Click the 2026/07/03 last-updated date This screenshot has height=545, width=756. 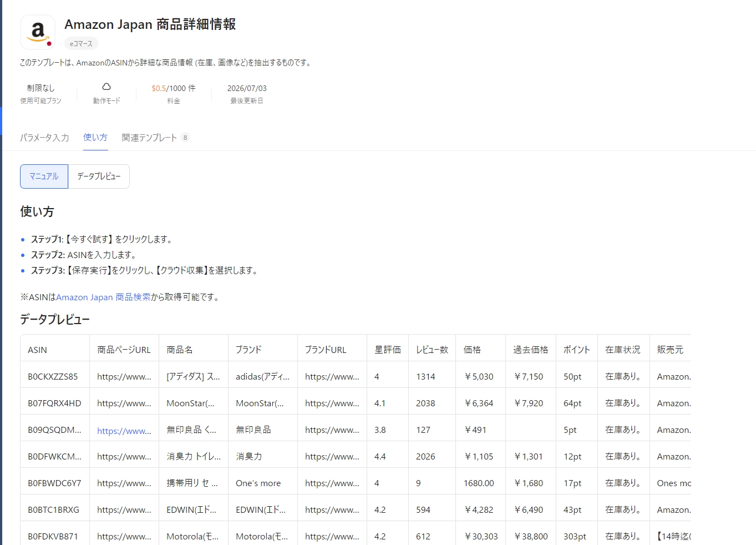(x=247, y=88)
